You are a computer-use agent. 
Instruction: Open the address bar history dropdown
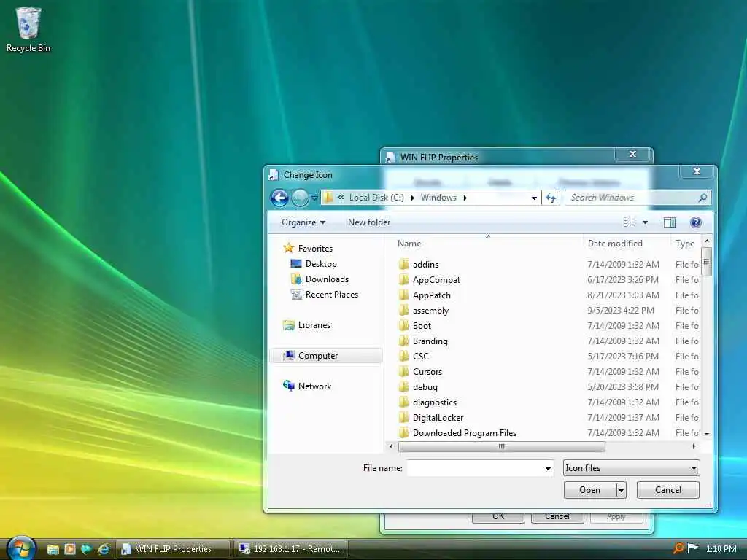(x=534, y=198)
